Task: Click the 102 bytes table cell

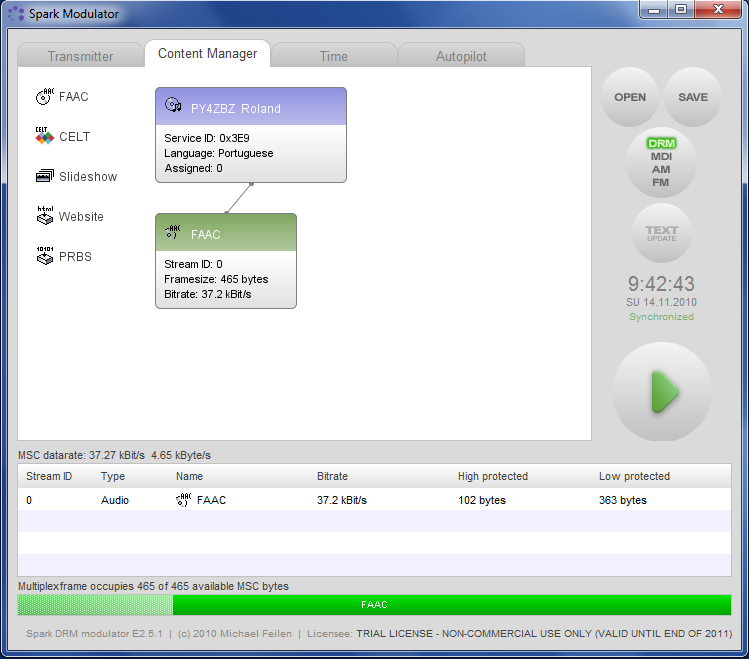Action: tap(482, 500)
